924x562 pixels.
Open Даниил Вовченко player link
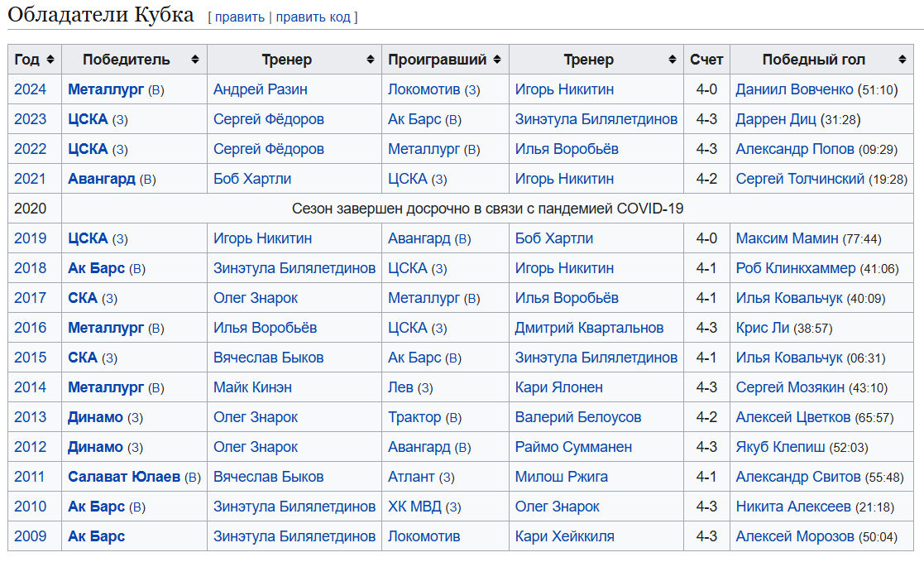point(794,89)
